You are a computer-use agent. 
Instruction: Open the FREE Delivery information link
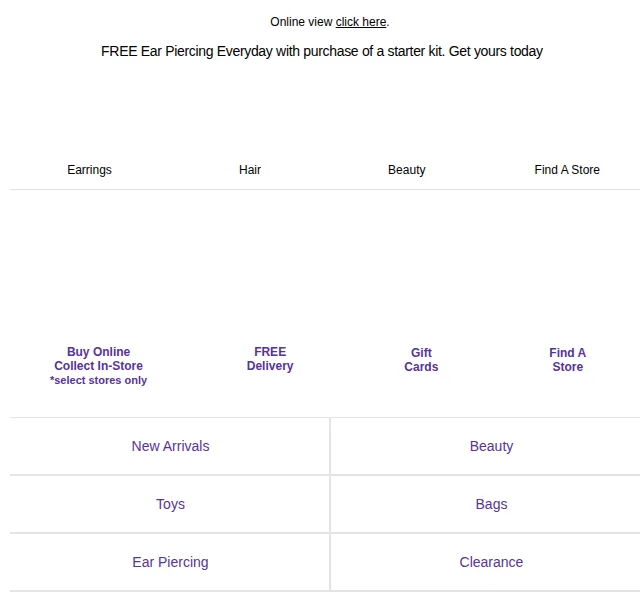click(x=270, y=359)
